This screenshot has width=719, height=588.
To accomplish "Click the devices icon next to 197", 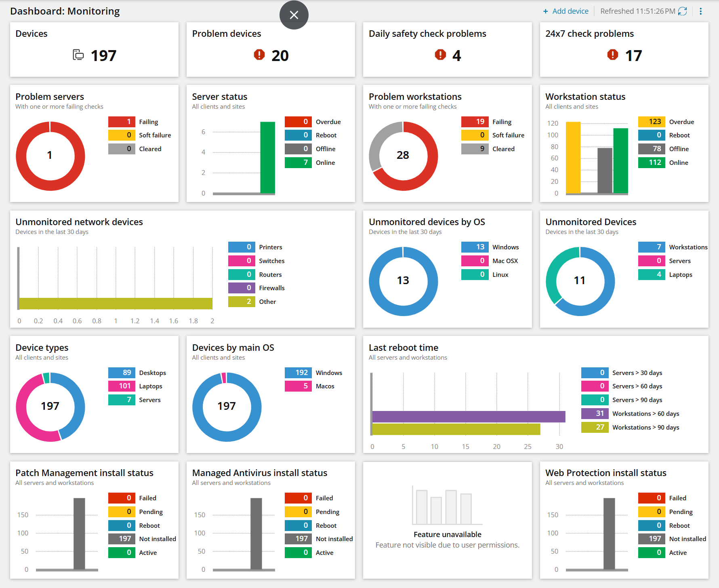I will tap(78, 55).
